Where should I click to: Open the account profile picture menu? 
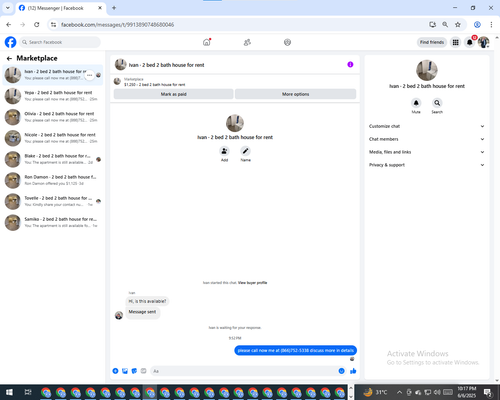[x=483, y=42]
